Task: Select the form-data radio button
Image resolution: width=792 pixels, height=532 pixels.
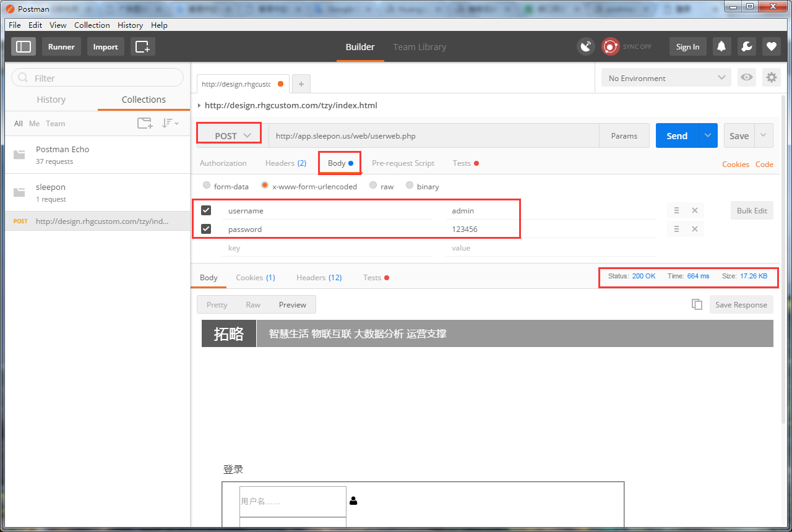Action: (207, 185)
